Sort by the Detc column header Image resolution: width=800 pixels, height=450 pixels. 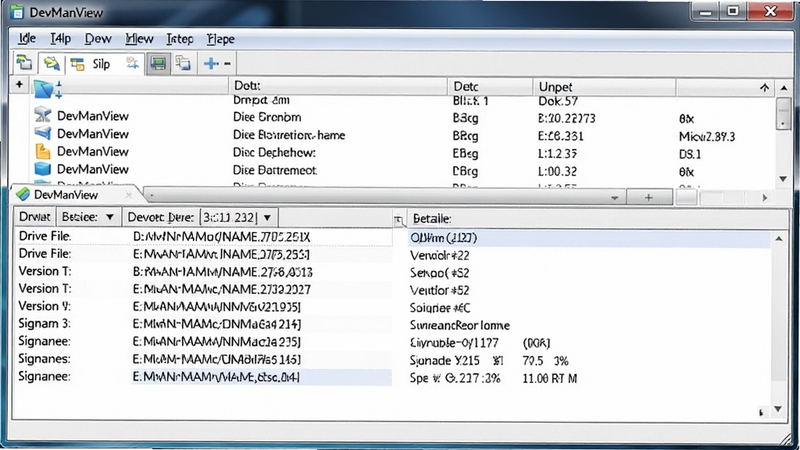tap(490, 87)
